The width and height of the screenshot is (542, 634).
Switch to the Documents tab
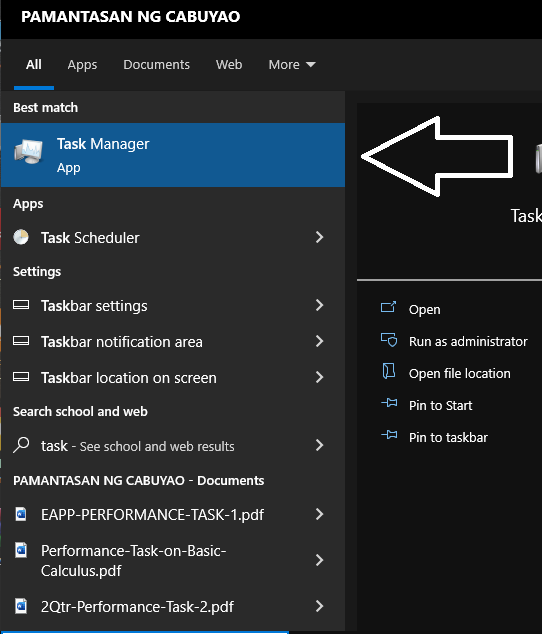(157, 65)
